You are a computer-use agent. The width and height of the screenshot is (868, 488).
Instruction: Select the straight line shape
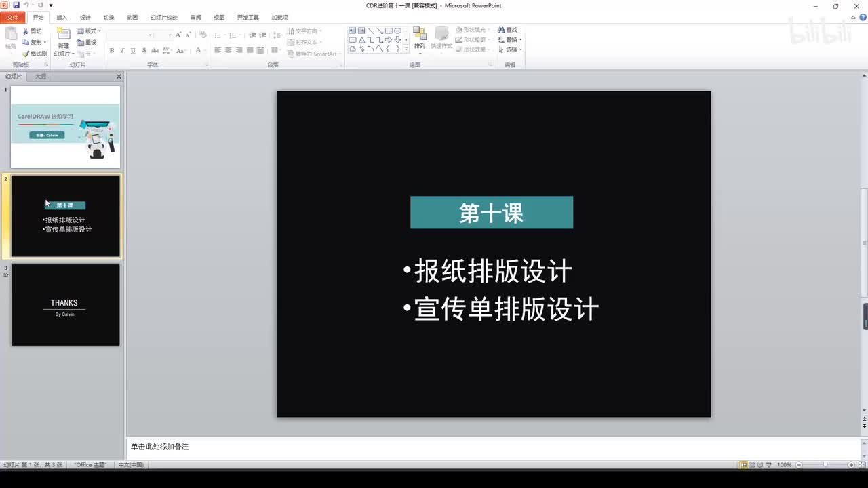click(370, 30)
